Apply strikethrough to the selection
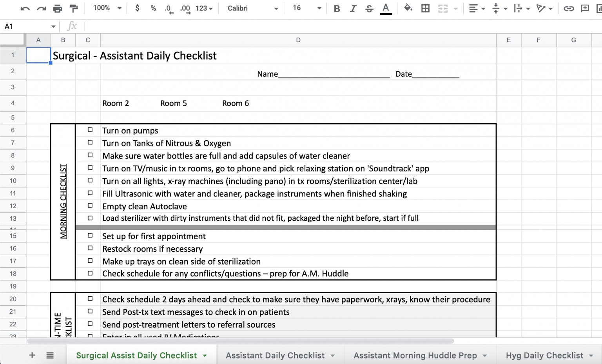 pos(369,8)
